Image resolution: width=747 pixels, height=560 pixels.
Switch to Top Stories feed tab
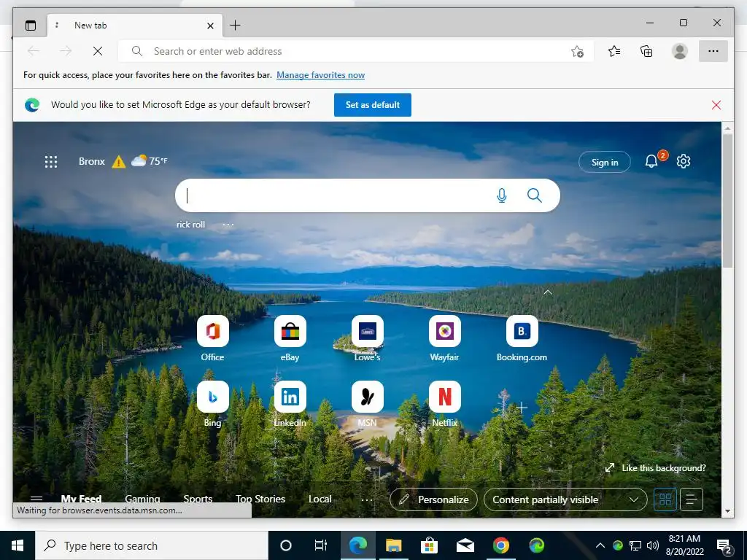pos(260,499)
